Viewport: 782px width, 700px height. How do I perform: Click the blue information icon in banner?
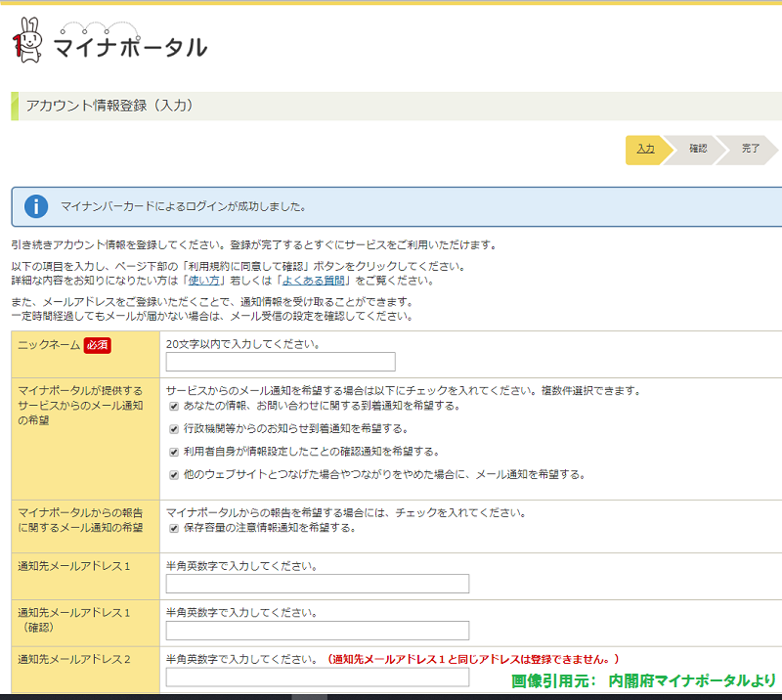[x=36, y=206]
